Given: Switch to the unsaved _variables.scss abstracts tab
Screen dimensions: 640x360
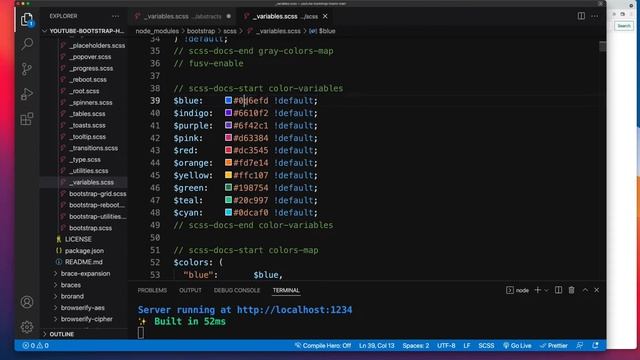Looking at the screenshot, I should tap(182, 16).
